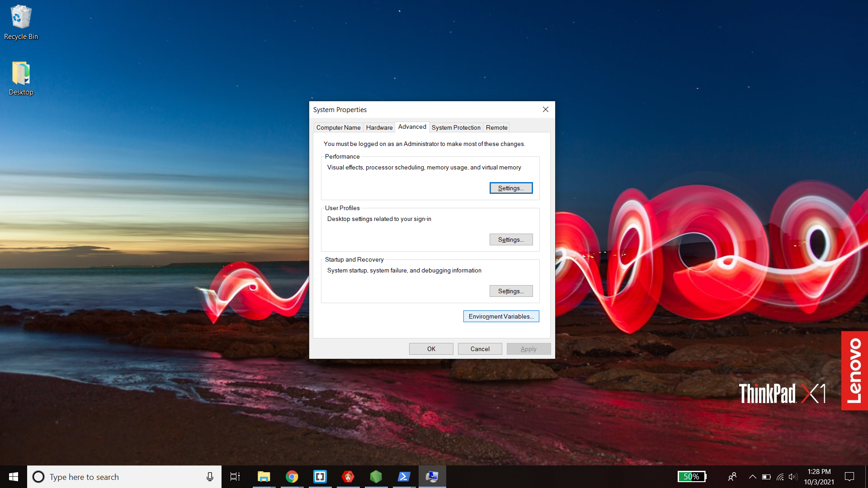The image size is (868, 488).
Task: Click microphone icon in search box
Action: tap(210, 477)
